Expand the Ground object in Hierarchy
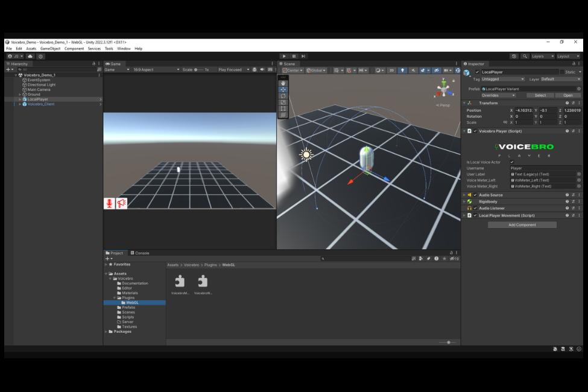The width and height of the screenshot is (588, 392). pyautogui.click(x=20, y=95)
